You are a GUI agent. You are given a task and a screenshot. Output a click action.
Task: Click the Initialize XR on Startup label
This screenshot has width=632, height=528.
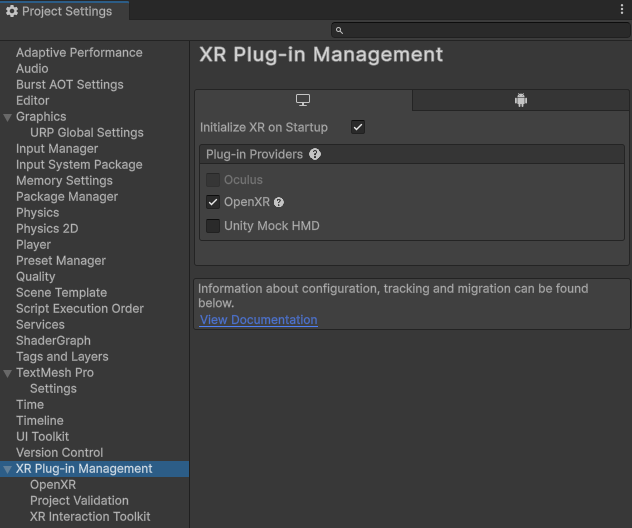tap(264, 127)
